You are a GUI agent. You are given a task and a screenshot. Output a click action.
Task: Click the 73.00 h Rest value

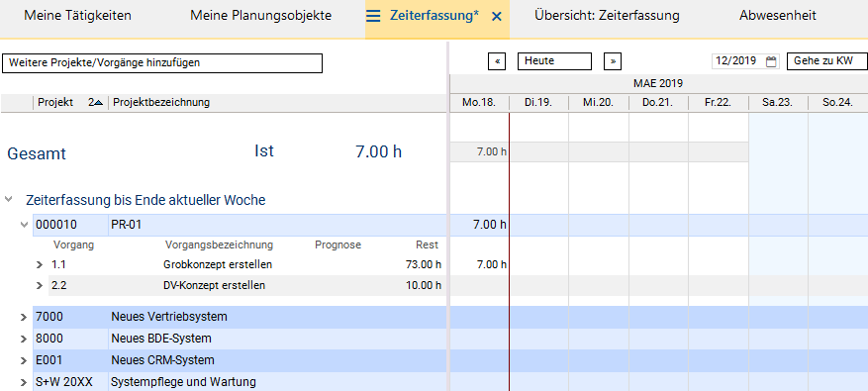pyautogui.click(x=424, y=264)
